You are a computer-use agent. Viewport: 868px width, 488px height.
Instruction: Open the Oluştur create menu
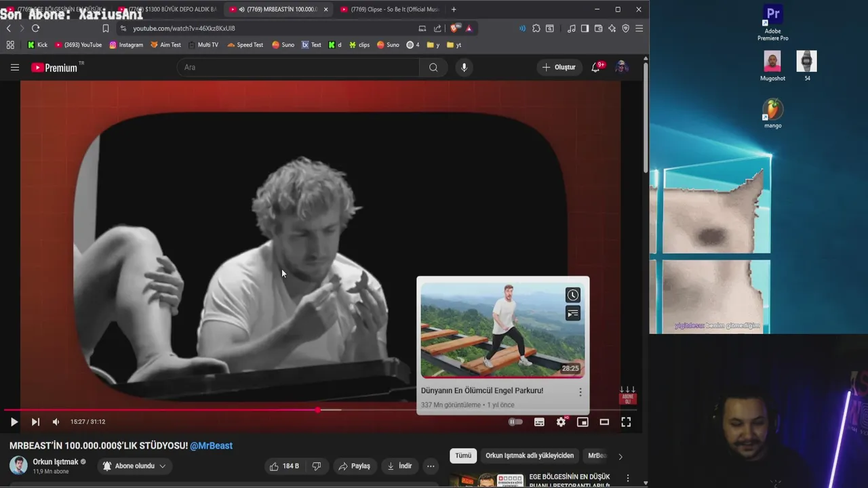[x=559, y=67]
